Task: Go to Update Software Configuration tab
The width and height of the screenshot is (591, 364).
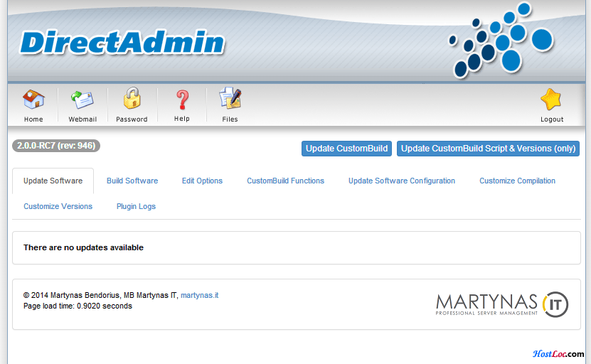Action: coord(401,181)
